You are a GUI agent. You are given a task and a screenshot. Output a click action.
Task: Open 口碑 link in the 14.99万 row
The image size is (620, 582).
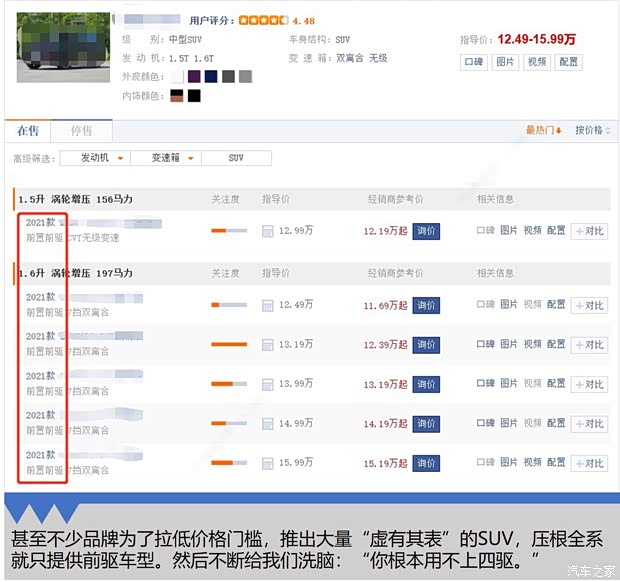(x=486, y=423)
